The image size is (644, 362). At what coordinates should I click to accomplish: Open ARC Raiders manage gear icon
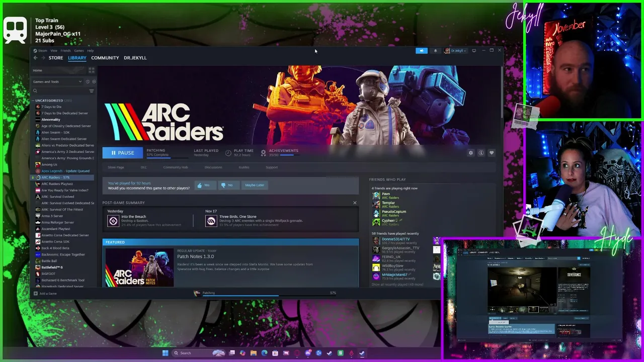[x=471, y=153]
